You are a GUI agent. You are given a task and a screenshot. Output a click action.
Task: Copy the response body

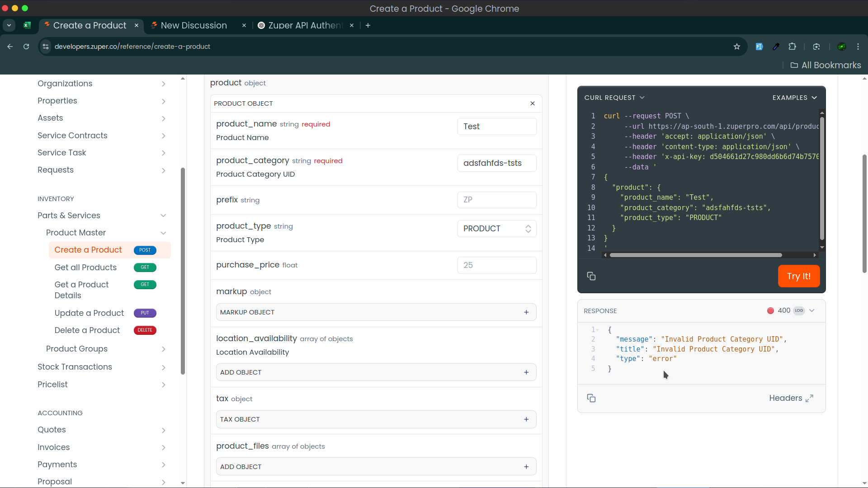(591, 398)
